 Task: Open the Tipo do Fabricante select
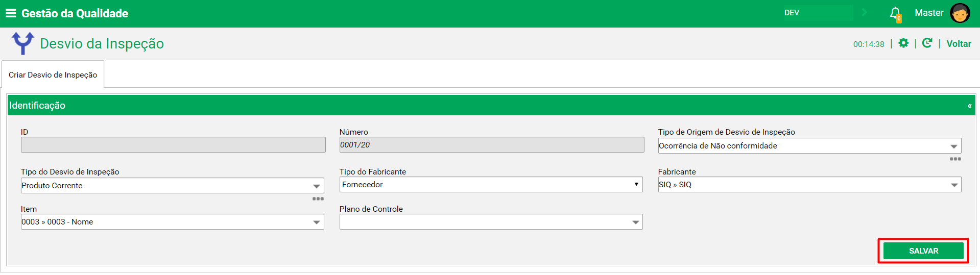click(x=491, y=185)
